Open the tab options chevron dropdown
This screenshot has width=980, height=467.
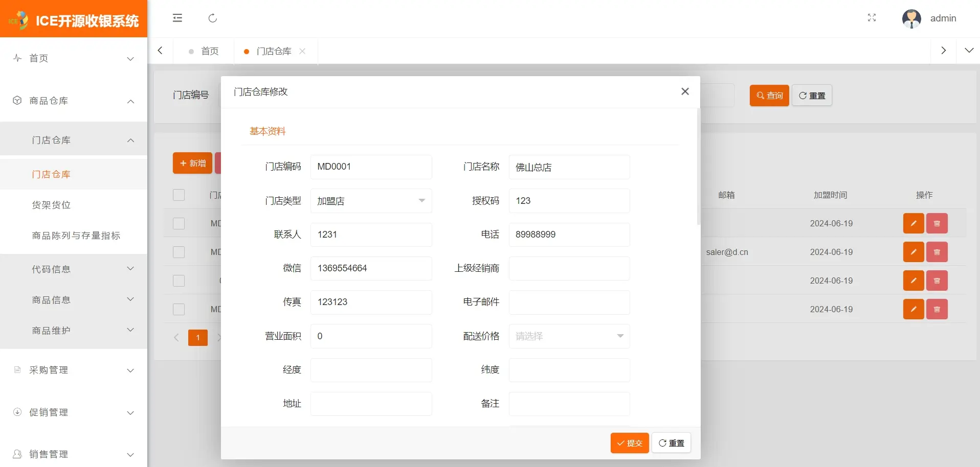point(969,51)
